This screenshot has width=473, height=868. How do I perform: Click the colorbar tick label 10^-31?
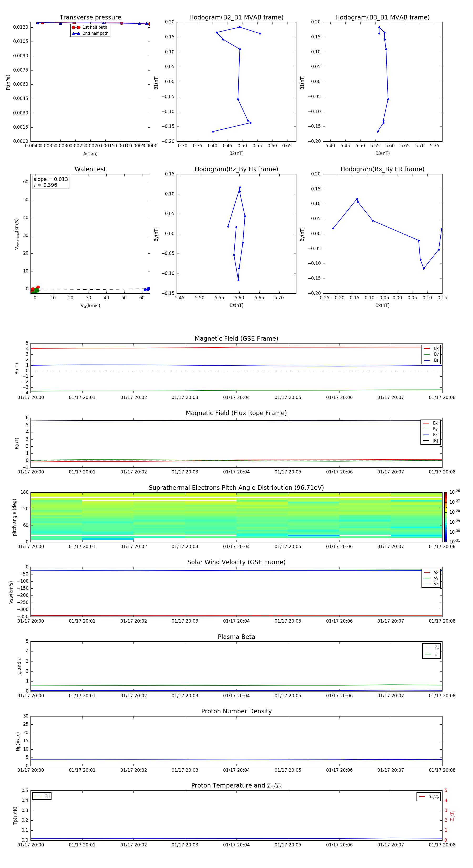point(455,542)
